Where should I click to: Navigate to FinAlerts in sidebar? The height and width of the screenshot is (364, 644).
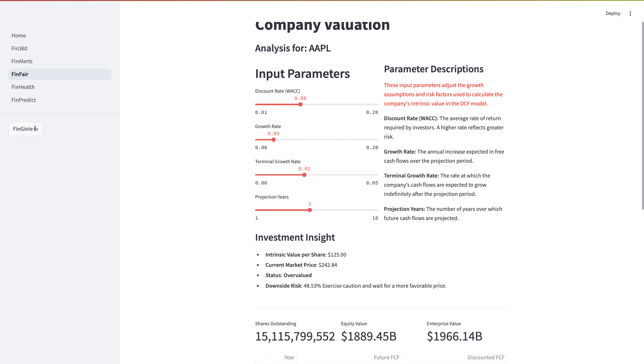click(22, 61)
